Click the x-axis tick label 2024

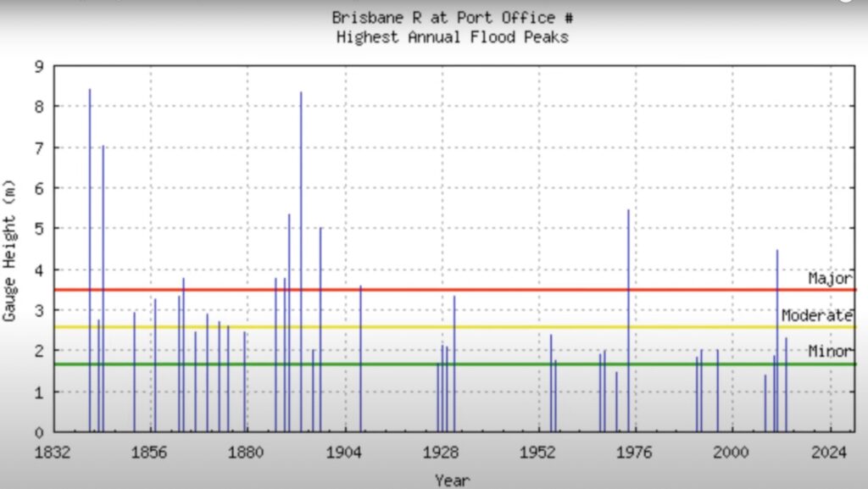pyautogui.click(x=829, y=453)
